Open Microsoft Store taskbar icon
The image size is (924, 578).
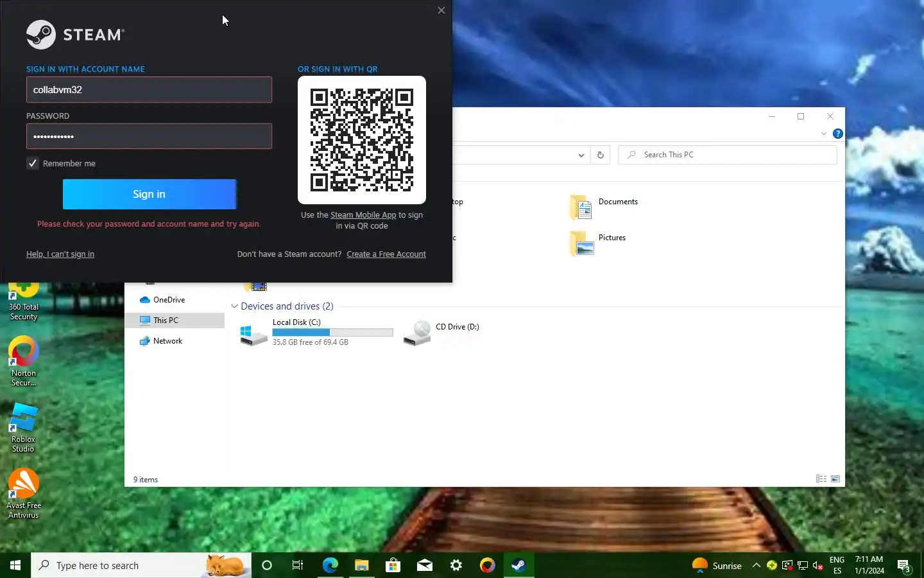(393, 565)
